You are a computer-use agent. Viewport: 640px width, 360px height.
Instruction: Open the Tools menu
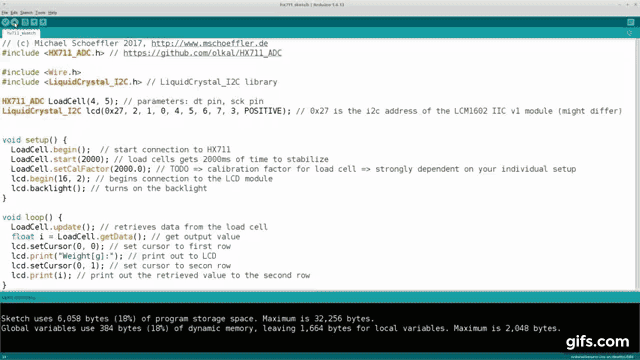(40, 13)
